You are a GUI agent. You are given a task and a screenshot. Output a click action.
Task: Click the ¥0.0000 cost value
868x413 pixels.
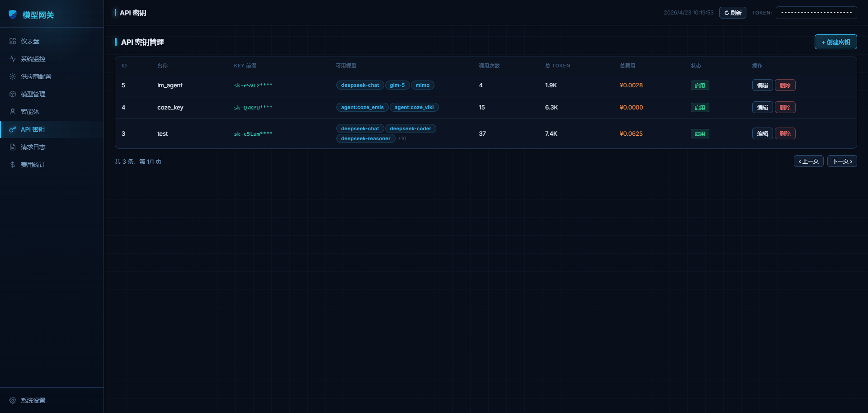(631, 107)
